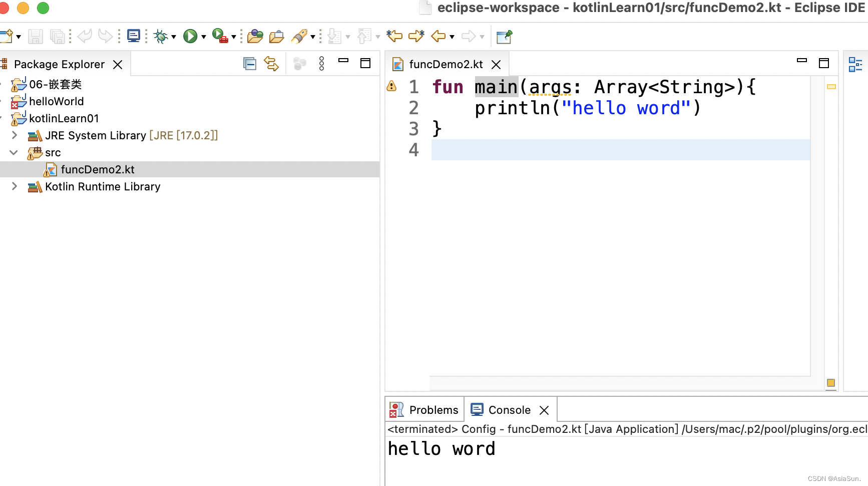Click the Redo arrow icon
The height and width of the screenshot is (486, 868).
click(105, 36)
